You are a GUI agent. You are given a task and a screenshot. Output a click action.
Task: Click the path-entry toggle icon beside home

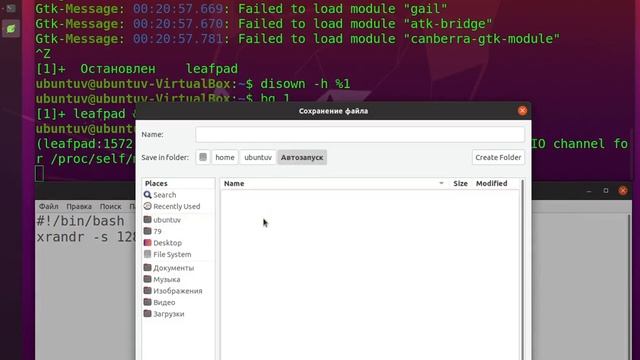203,157
